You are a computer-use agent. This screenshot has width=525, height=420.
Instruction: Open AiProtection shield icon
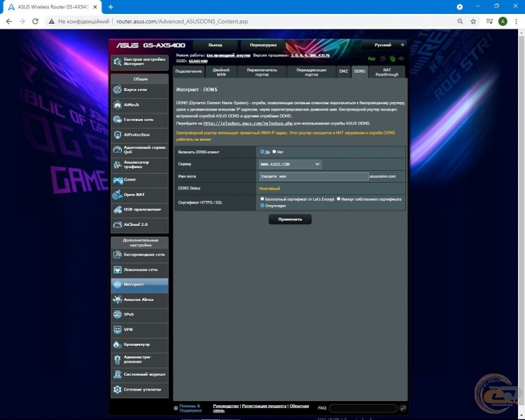[x=117, y=134]
